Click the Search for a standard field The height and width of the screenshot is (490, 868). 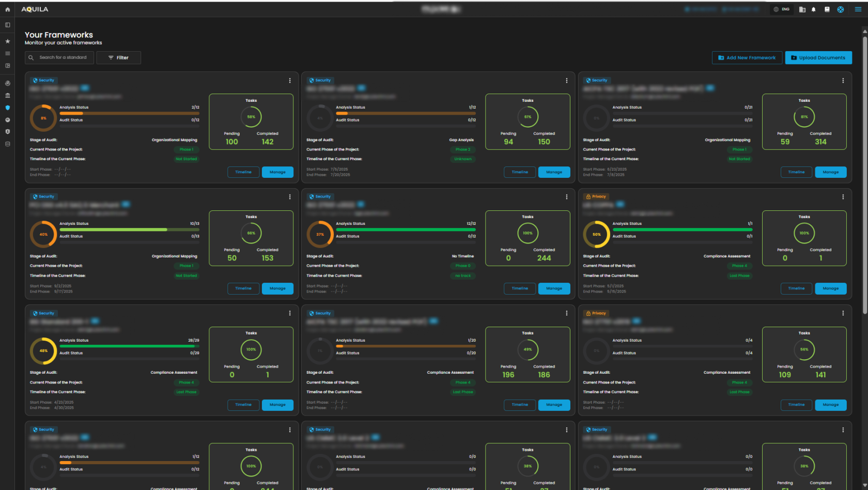tap(63, 58)
